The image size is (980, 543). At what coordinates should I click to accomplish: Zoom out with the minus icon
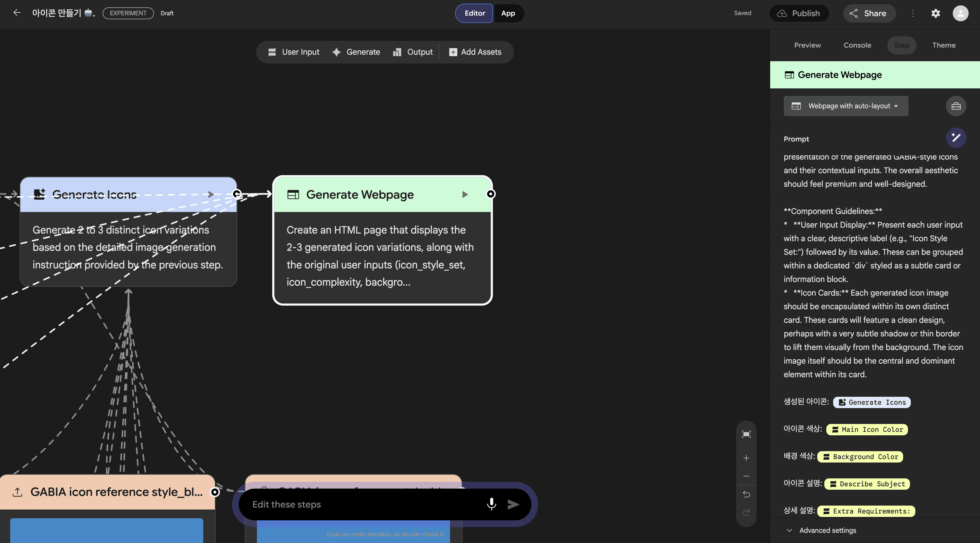746,476
